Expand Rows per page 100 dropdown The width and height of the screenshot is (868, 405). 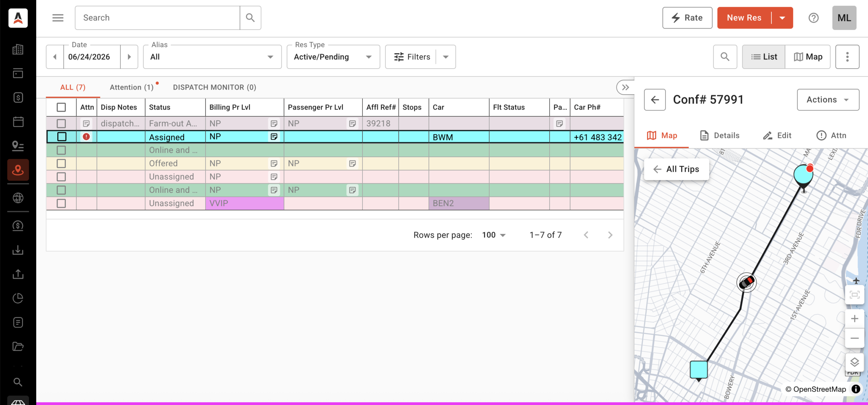[494, 235]
